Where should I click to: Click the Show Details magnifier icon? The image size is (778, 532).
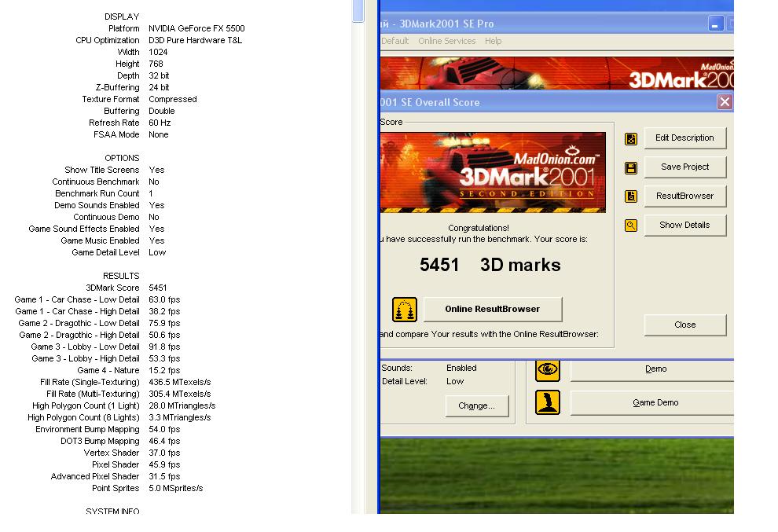tap(630, 226)
